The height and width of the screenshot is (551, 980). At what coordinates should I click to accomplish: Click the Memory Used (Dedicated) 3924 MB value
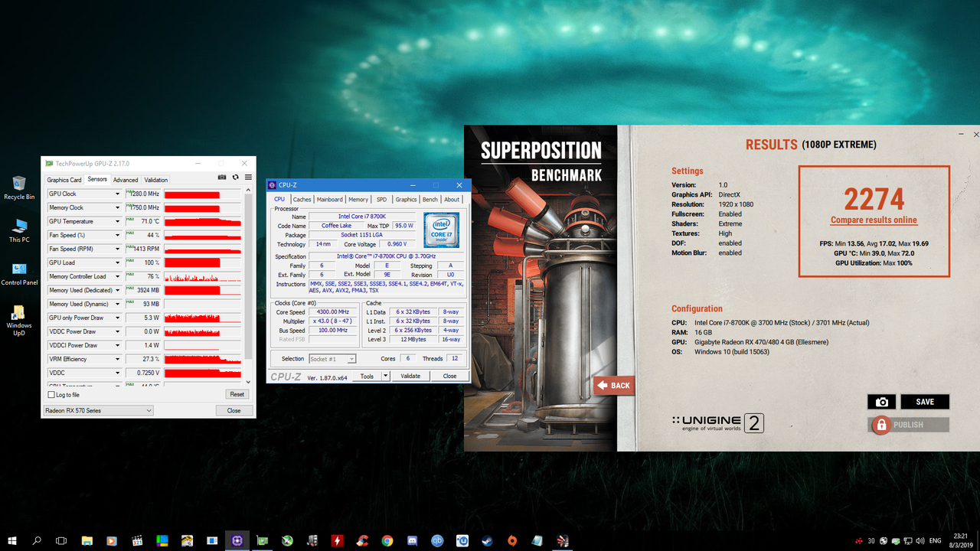[x=142, y=291]
